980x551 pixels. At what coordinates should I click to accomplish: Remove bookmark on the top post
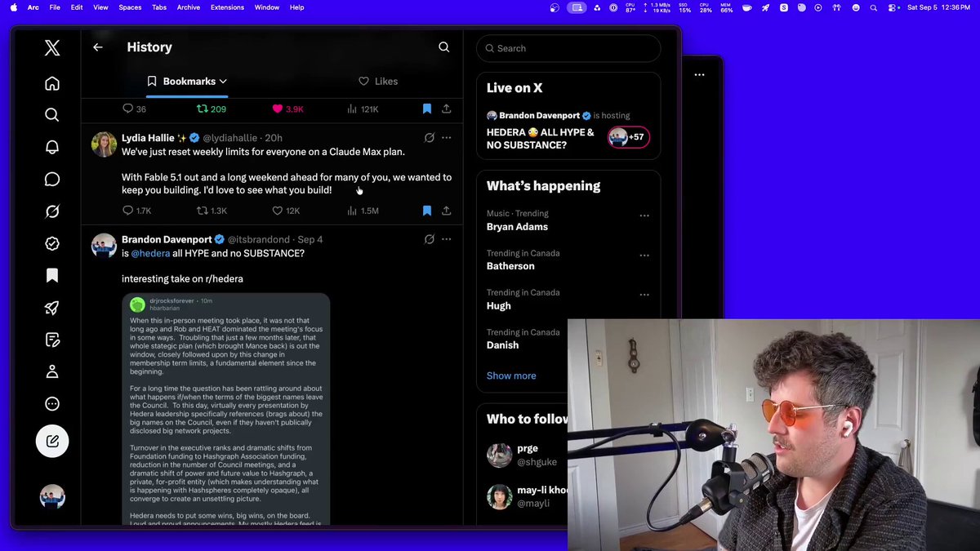(x=426, y=109)
